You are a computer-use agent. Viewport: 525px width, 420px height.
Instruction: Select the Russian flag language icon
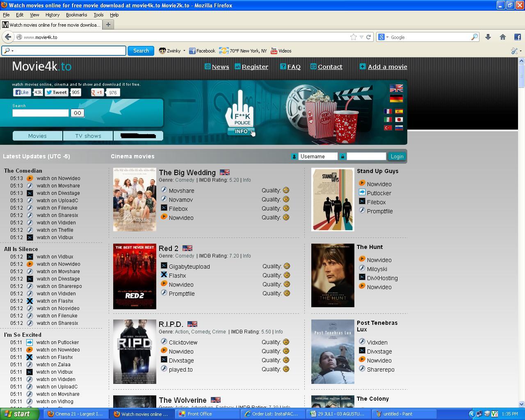(x=399, y=128)
